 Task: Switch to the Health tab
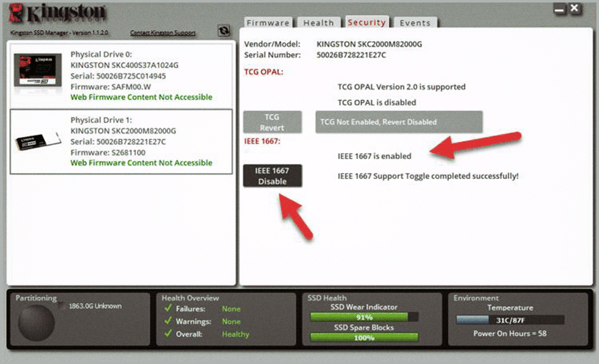(x=318, y=23)
